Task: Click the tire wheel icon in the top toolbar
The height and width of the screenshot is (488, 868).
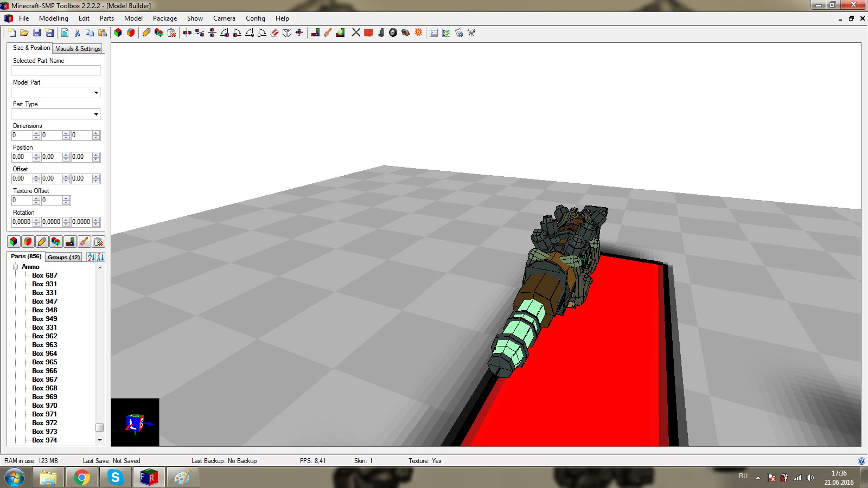Action: pyautogui.click(x=393, y=33)
